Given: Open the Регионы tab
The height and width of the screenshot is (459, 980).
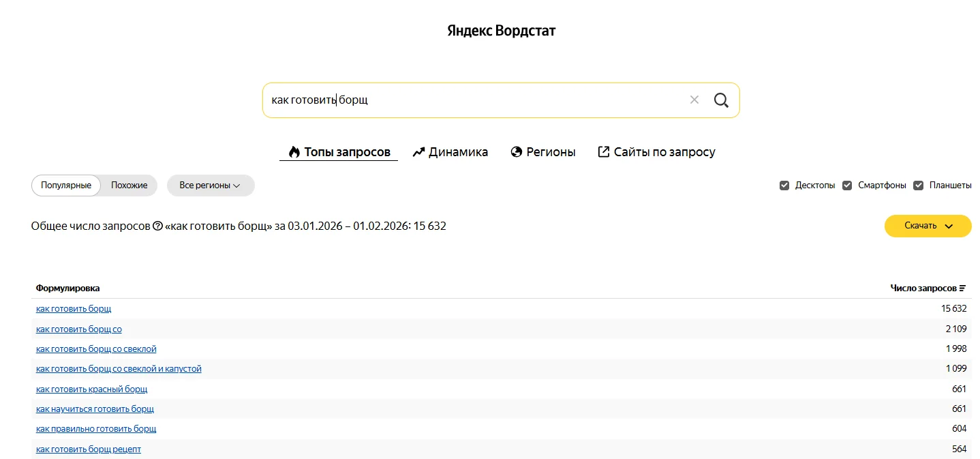Looking at the screenshot, I should pos(543,152).
